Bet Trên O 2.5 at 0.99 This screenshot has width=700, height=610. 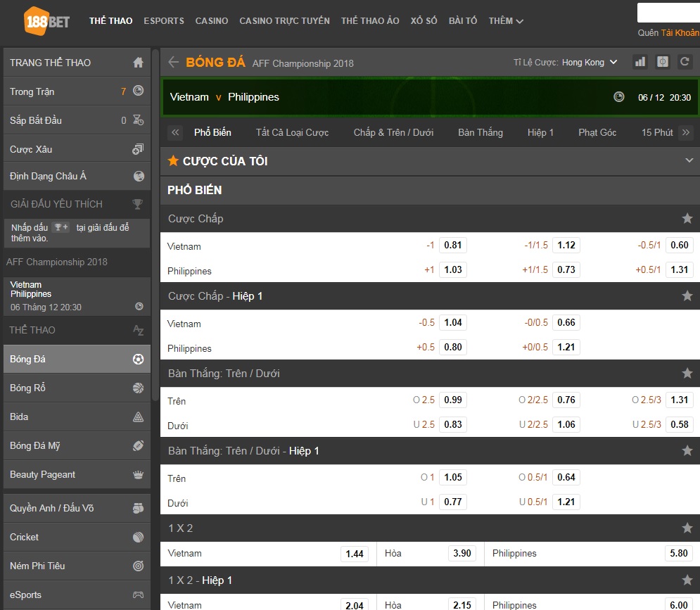tap(452, 400)
